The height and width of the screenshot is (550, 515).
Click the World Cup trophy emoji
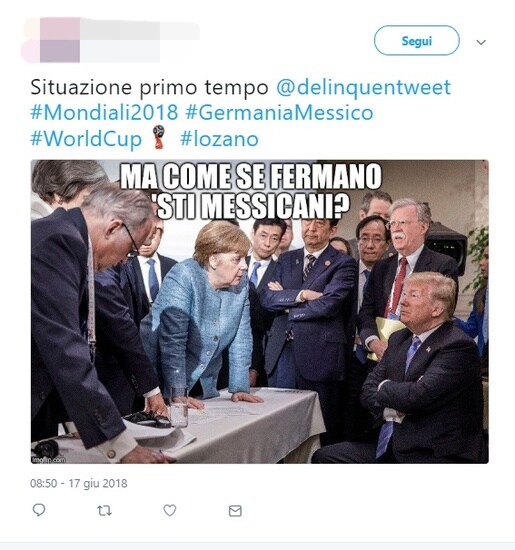(159, 138)
